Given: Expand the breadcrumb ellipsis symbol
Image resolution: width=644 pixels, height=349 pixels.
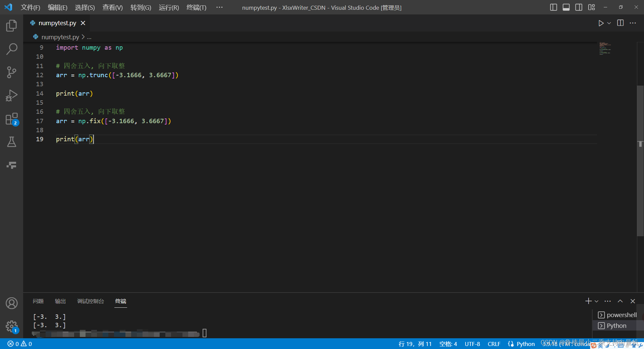Looking at the screenshot, I should tap(89, 37).
